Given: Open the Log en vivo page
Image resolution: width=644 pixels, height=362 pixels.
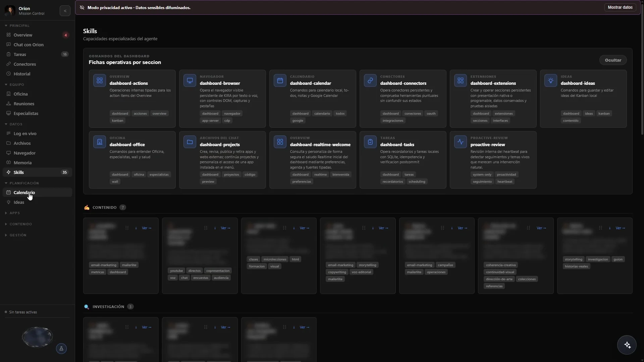Looking at the screenshot, I should click(x=37, y=133).
